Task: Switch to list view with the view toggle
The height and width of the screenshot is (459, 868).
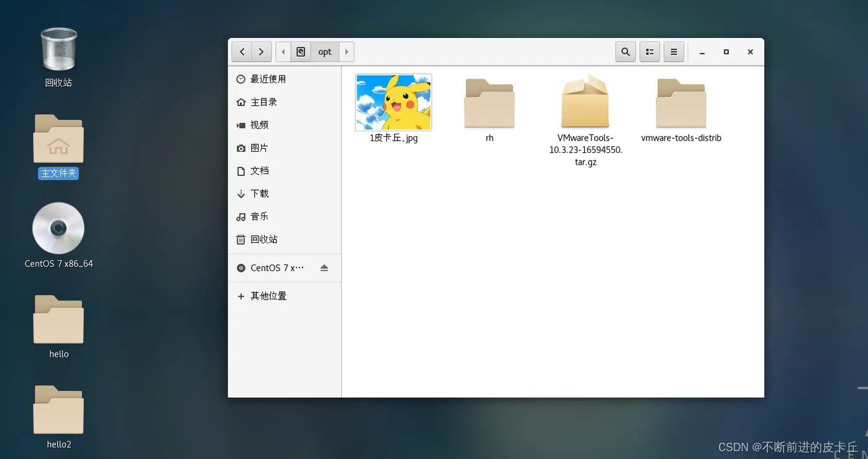Action: (x=650, y=52)
